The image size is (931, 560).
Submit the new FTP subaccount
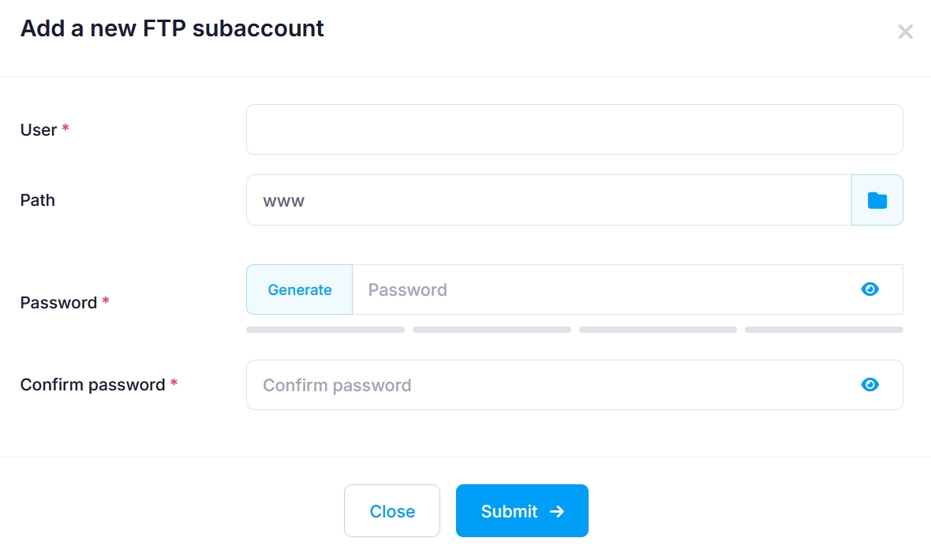pyautogui.click(x=522, y=510)
